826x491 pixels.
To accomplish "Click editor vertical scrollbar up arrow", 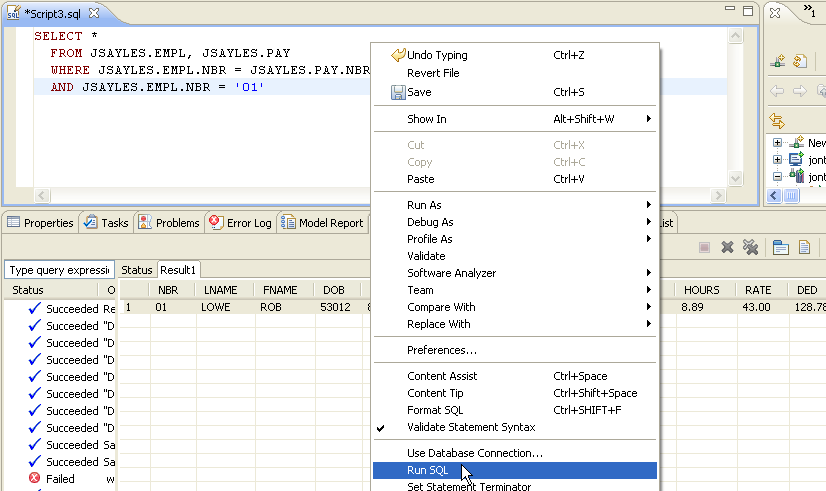I will (735, 36).
